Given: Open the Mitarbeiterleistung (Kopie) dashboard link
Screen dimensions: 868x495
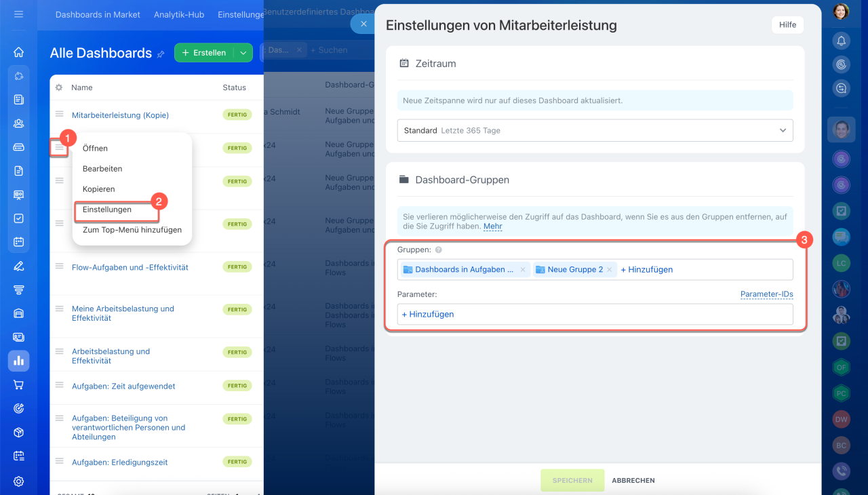Looking at the screenshot, I should coord(120,115).
